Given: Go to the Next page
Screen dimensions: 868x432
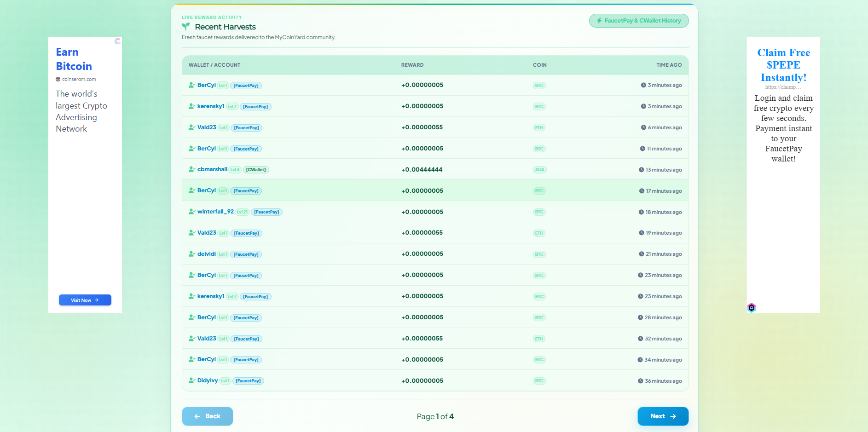Looking at the screenshot, I should (x=663, y=416).
